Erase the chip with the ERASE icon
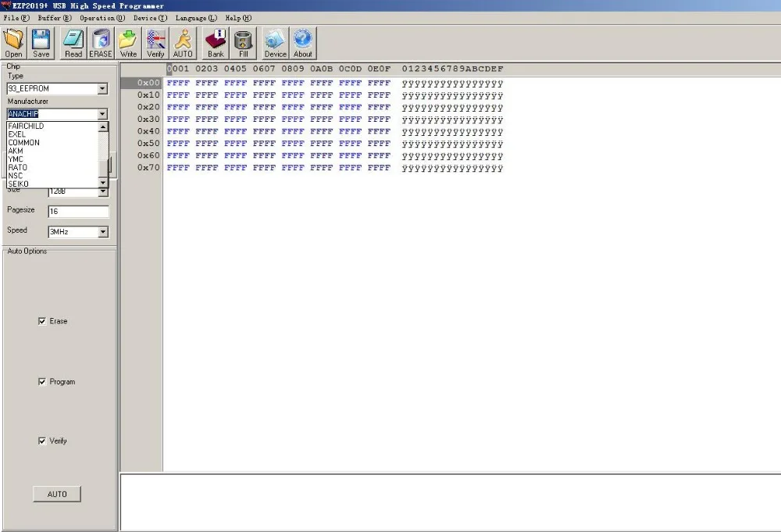The width and height of the screenshot is (781, 532). 101,43
